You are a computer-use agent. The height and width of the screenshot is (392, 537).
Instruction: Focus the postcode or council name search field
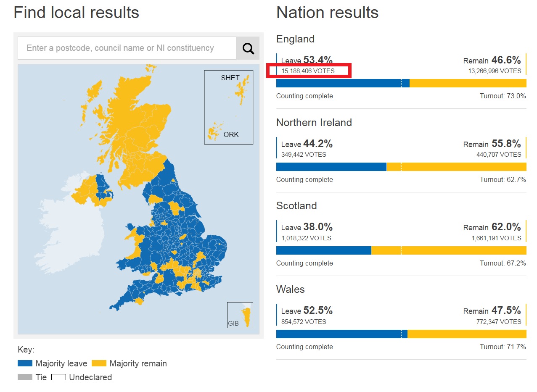[127, 48]
